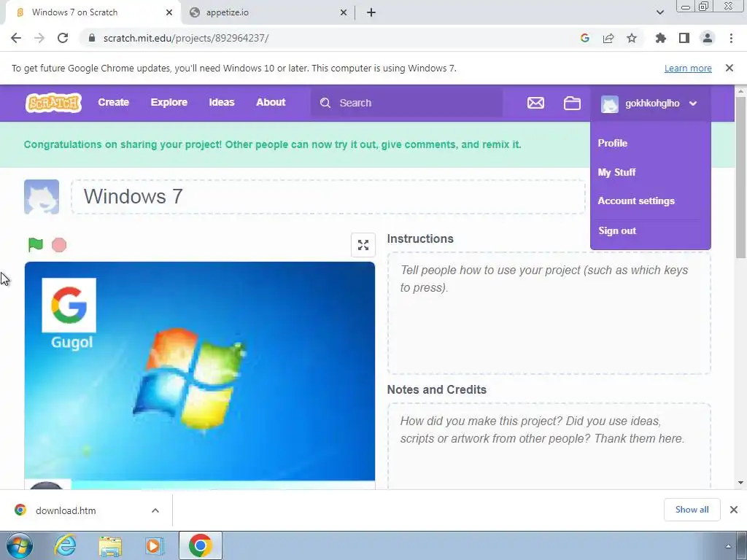The height and width of the screenshot is (560, 747).
Task: Click the scrollbar down arrow
Action: point(740,483)
